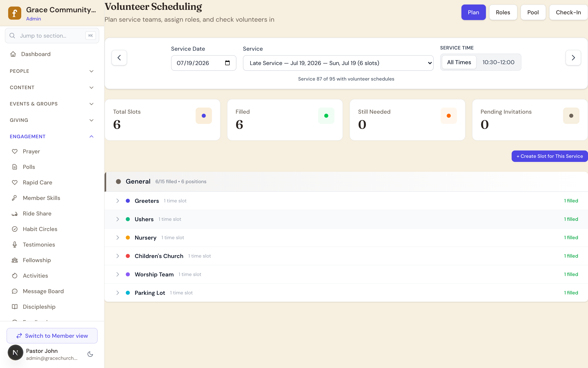Click the Grace Community church logo icon

(14, 13)
